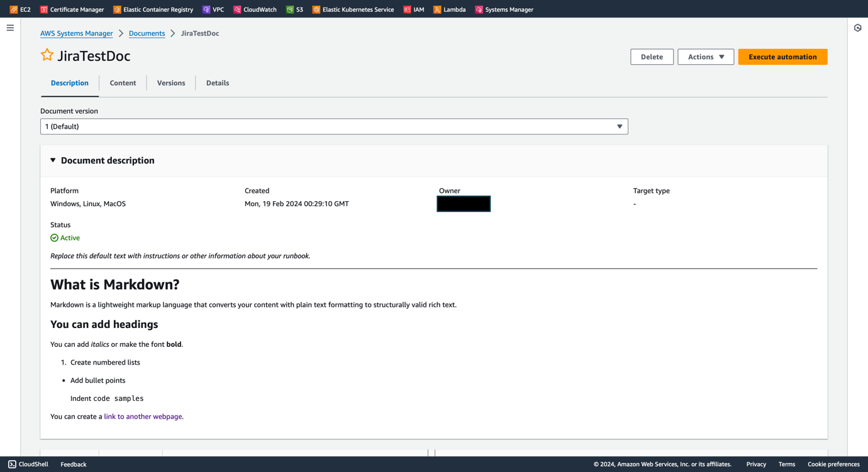Open the S3 shortcut icon
Image resolution: width=868 pixels, height=472 pixels.
click(290, 9)
